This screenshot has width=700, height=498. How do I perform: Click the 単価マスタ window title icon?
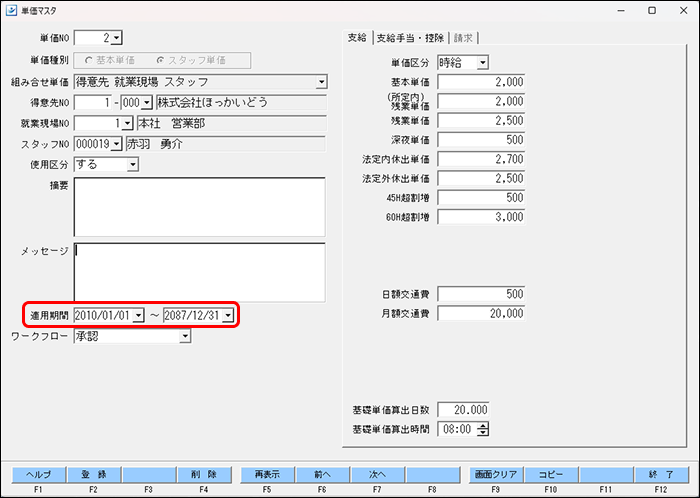tap(11, 10)
